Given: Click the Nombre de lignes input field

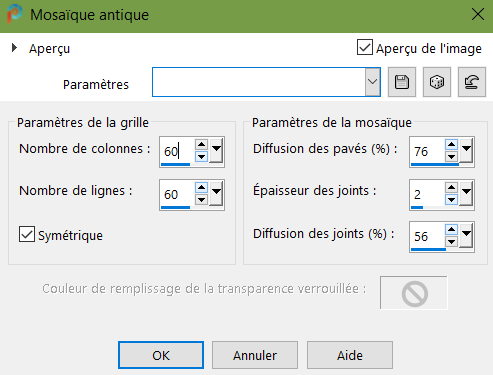Looking at the screenshot, I should click(177, 194).
